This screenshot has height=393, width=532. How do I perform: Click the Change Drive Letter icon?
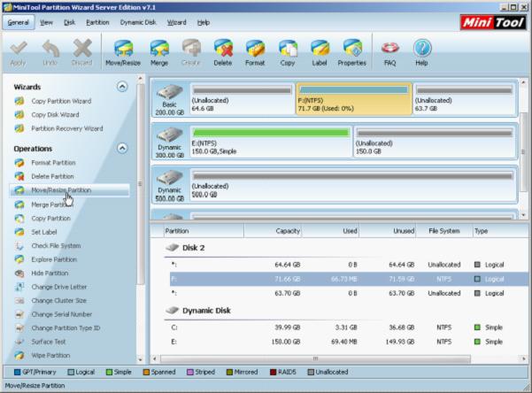tap(19, 287)
